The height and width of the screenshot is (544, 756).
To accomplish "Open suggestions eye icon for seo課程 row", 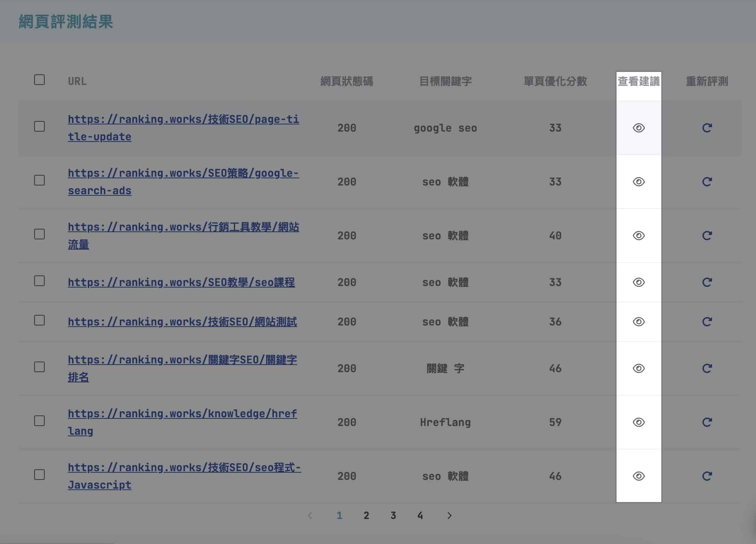I will click(638, 282).
